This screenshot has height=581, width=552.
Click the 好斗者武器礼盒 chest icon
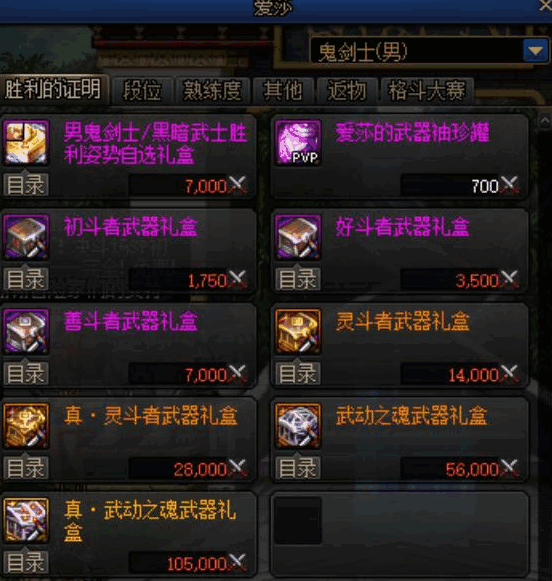(x=298, y=237)
